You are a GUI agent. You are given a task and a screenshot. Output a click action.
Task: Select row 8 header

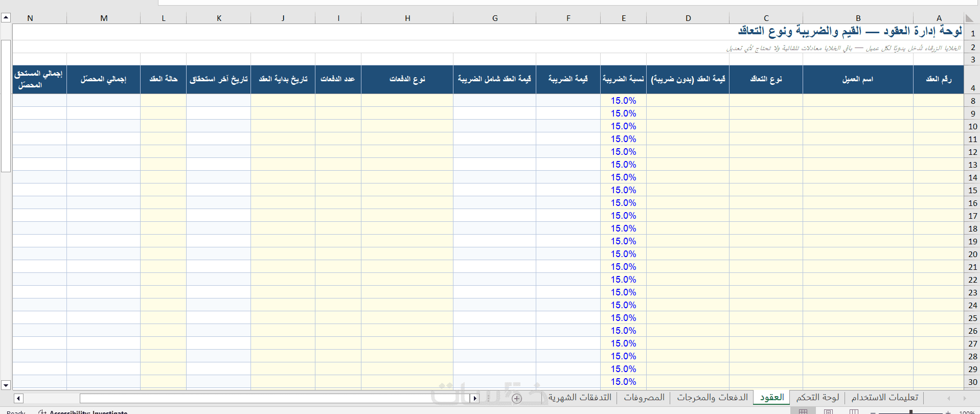[x=972, y=101]
